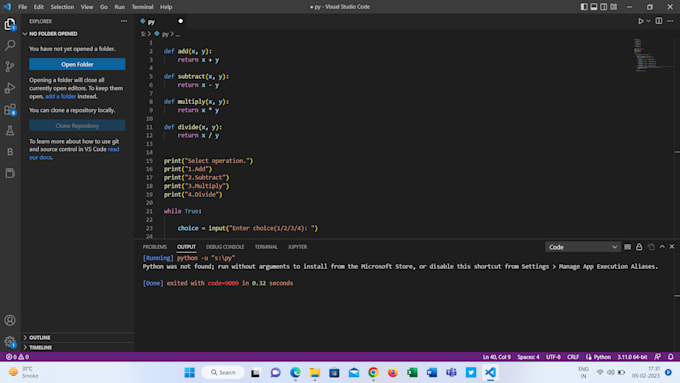680x383 pixels.
Task: Maximize the panel with the chevron-up icon
Action: [x=662, y=247]
